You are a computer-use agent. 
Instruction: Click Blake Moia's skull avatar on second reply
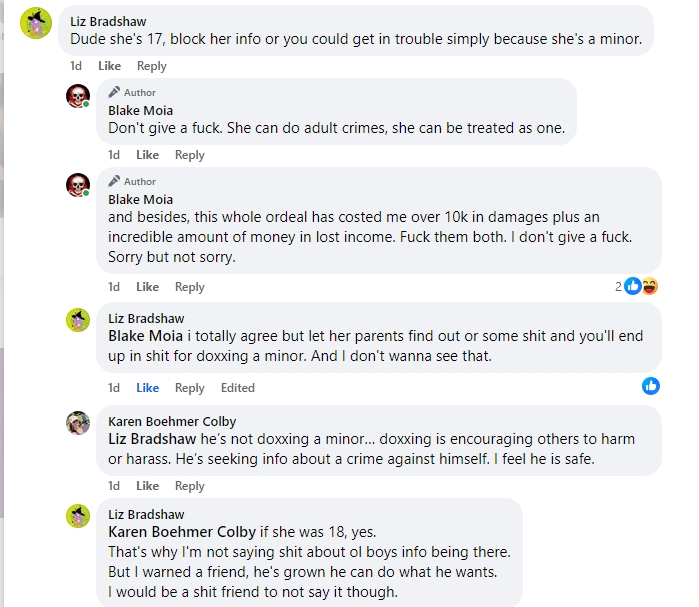pyautogui.click(x=78, y=185)
